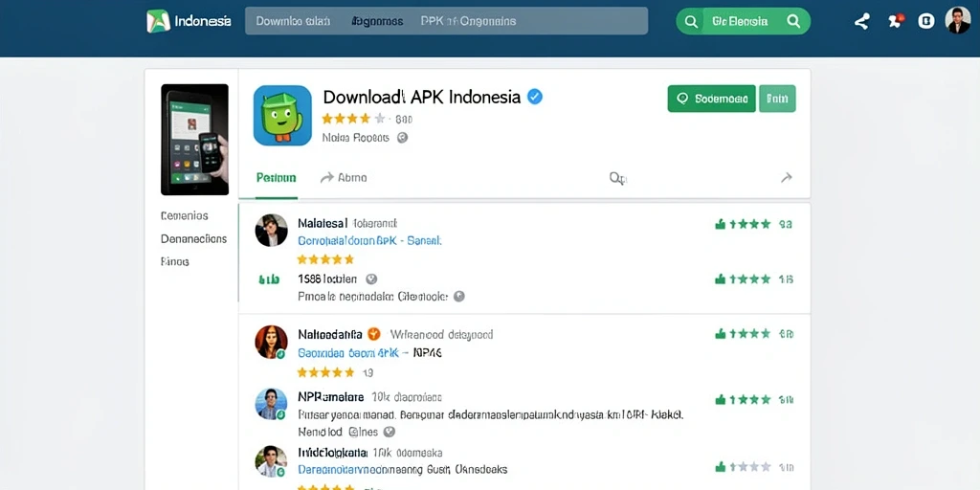The width and height of the screenshot is (980, 490).
Task: Click the NPRamalare reviewer avatar
Action: point(271,405)
